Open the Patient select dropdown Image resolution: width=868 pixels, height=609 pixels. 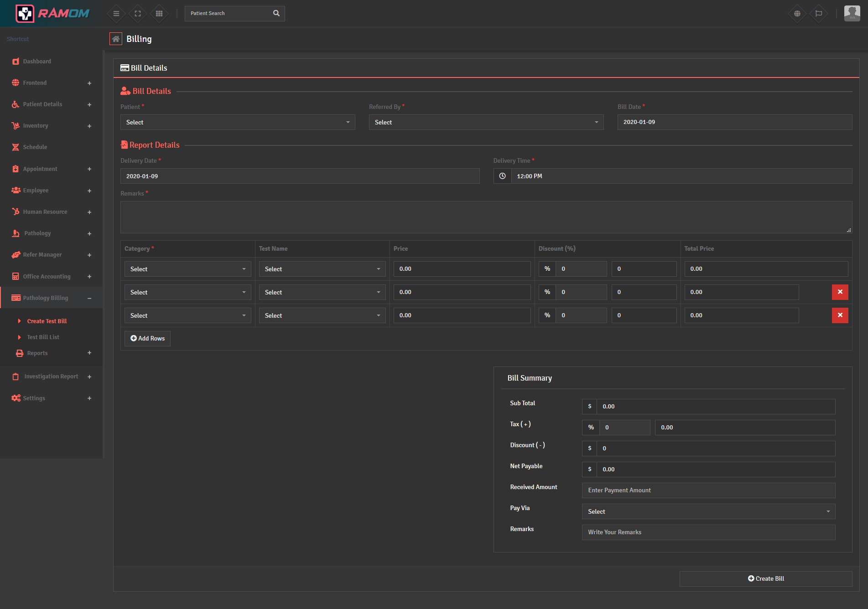click(237, 122)
